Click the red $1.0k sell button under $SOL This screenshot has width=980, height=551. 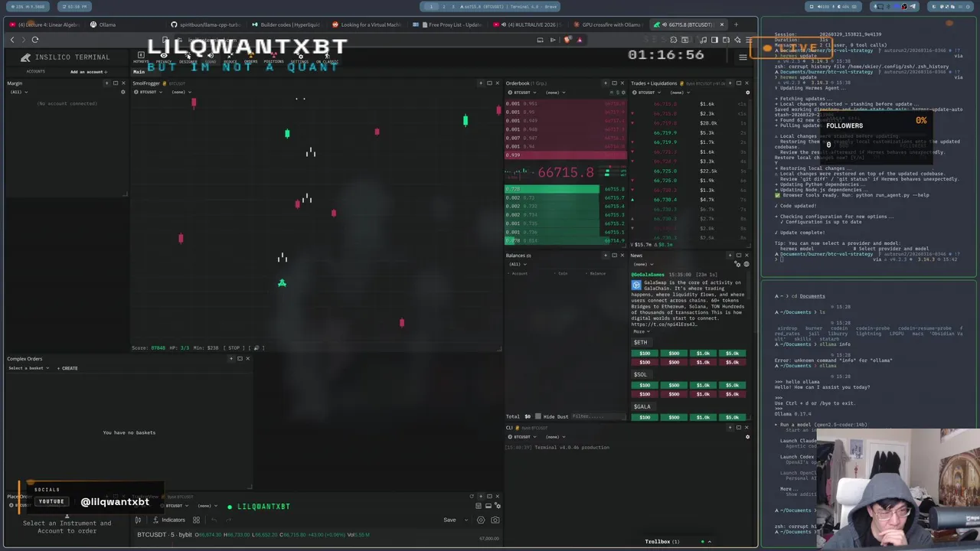point(703,393)
